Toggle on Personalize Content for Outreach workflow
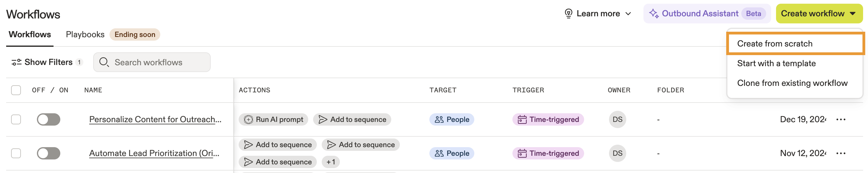This screenshot has height=173, width=868. point(49,119)
